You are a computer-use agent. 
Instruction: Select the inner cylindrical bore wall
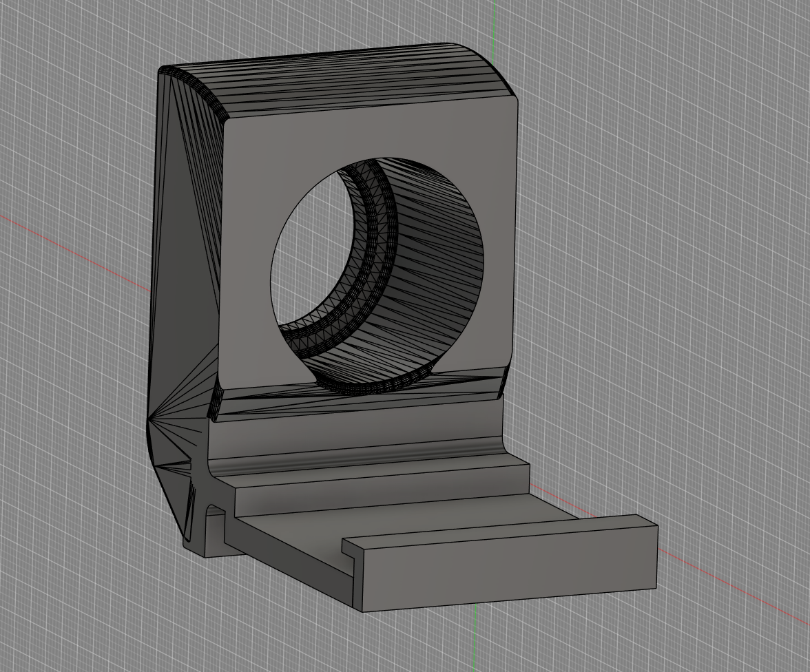(x=441, y=275)
